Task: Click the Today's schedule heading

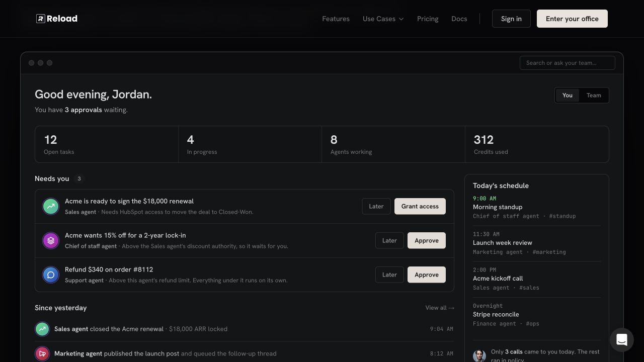Action: tap(501, 186)
